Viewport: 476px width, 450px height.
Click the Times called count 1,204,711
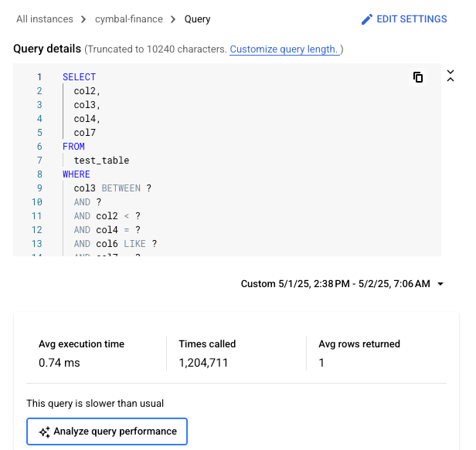[x=203, y=363]
